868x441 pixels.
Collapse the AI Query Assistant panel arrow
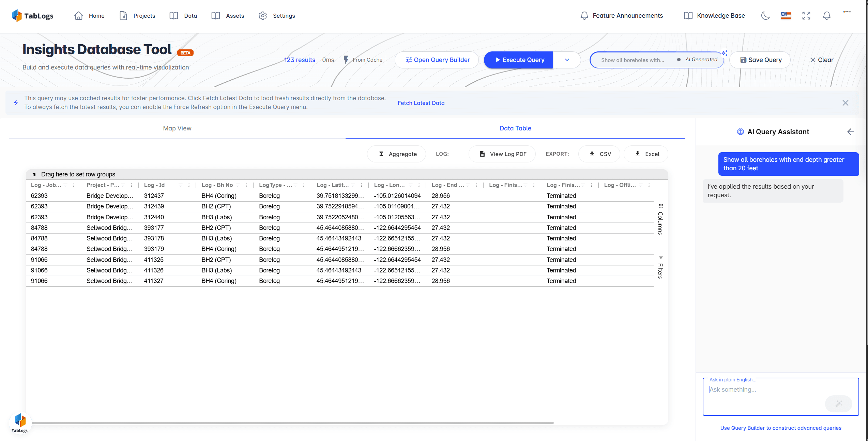(x=851, y=132)
